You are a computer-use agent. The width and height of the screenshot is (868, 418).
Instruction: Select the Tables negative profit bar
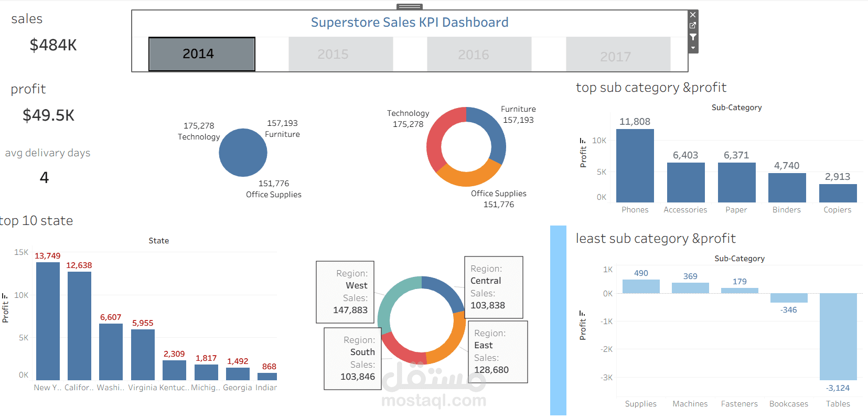[838, 337]
